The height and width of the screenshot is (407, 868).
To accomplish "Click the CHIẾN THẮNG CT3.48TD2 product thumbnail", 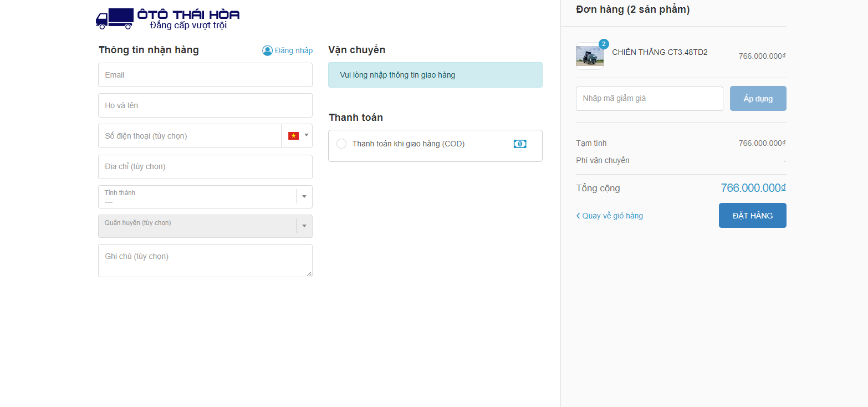I will point(590,56).
